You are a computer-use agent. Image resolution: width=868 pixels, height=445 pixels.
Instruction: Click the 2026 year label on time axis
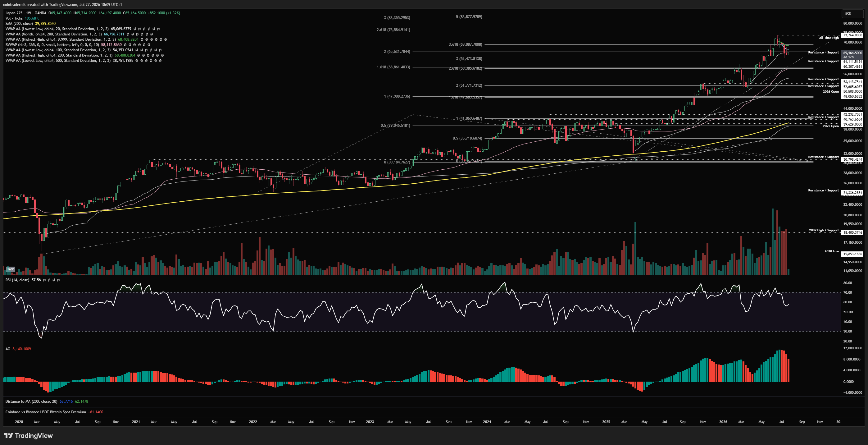[723, 422]
